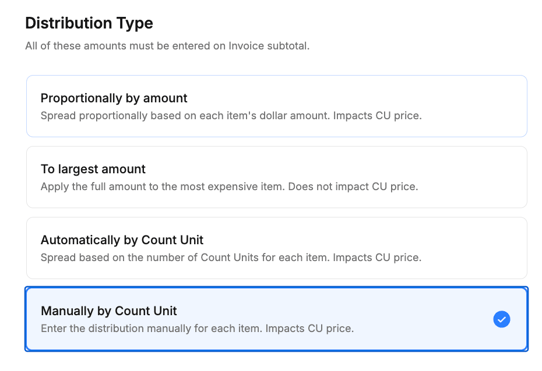Click the 'Manually by Count Unit' heading text
Screen dimensions: 542x371
(x=109, y=311)
